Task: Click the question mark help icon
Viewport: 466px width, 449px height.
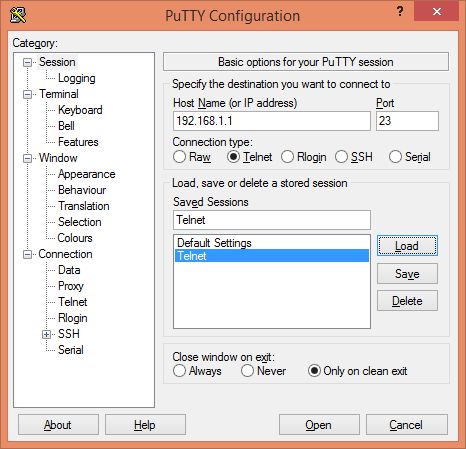Action: 400,11
